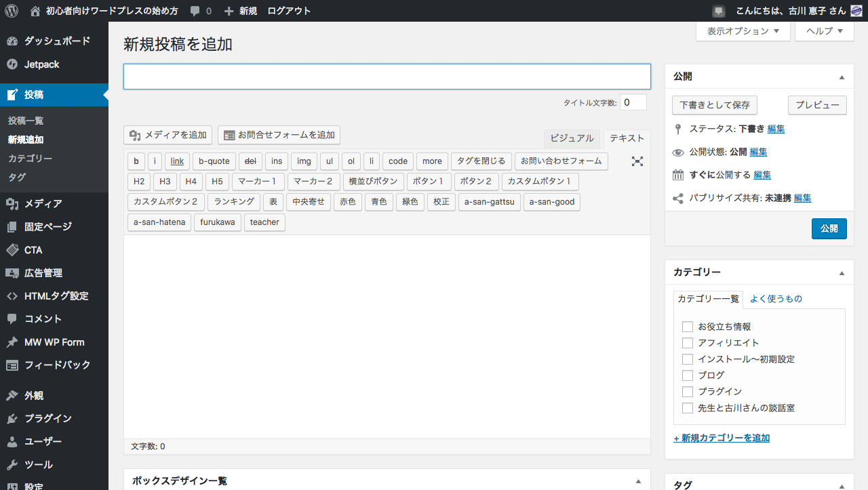Switch to the テキスト editor tab
868x490 pixels.
click(627, 138)
